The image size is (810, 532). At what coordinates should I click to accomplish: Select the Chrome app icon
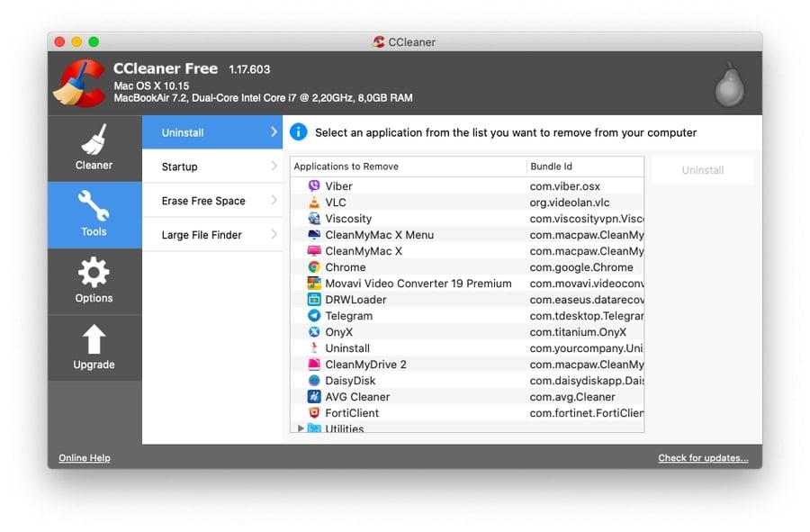click(x=313, y=267)
